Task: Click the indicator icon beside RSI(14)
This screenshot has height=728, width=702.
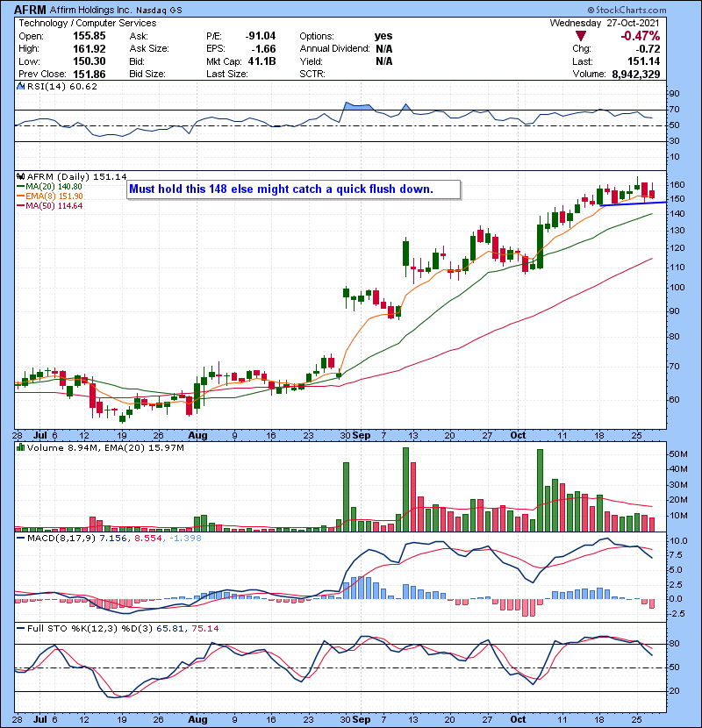Action: (x=20, y=86)
